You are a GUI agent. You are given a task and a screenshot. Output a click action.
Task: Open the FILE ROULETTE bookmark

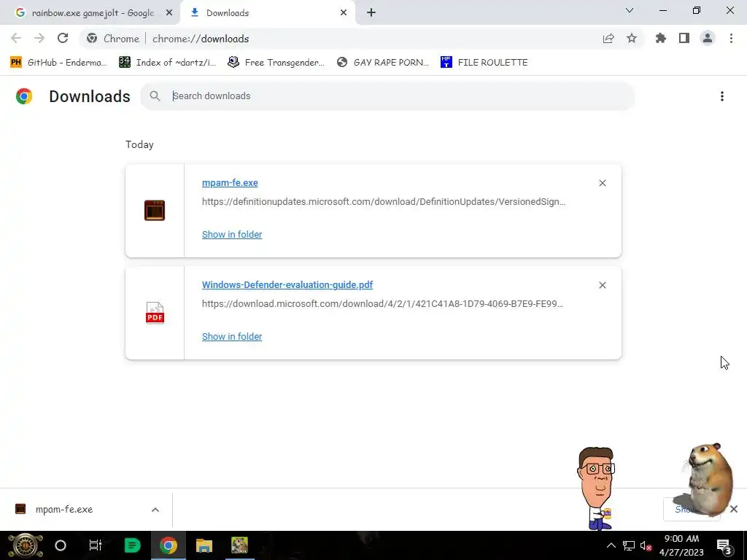[484, 63]
